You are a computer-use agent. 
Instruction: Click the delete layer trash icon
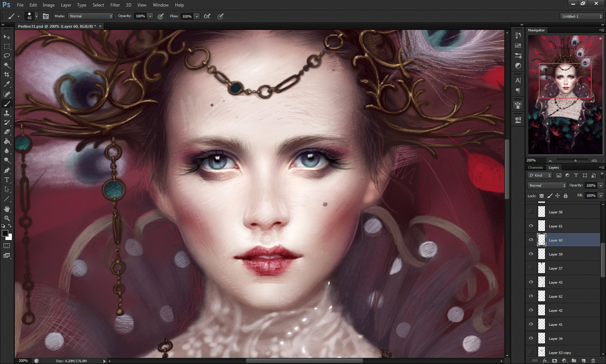pos(593,360)
